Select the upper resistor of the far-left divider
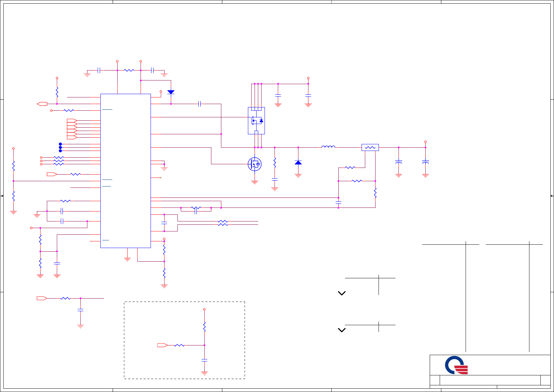 tap(13, 166)
